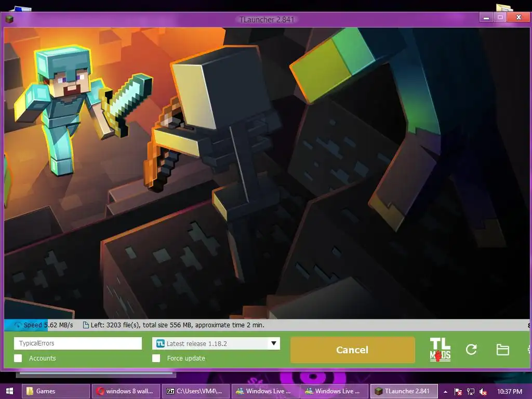
Task: Open the 10:37 PM clock
Action: pyautogui.click(x=510, y=392)
